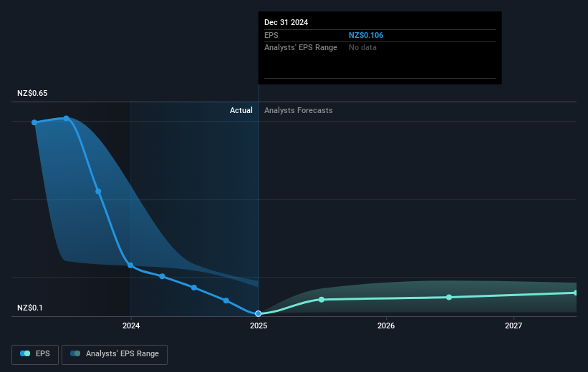Click the forecast EPS point in mid-2026
This screenshot has height=372, width=588.
(449, 298)
